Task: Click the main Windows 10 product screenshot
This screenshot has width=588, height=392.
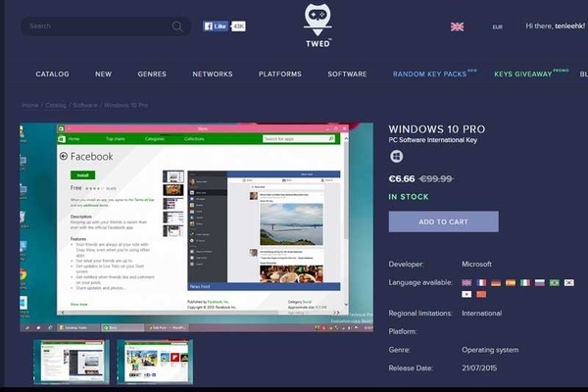Action: click(x=197, y=227)
